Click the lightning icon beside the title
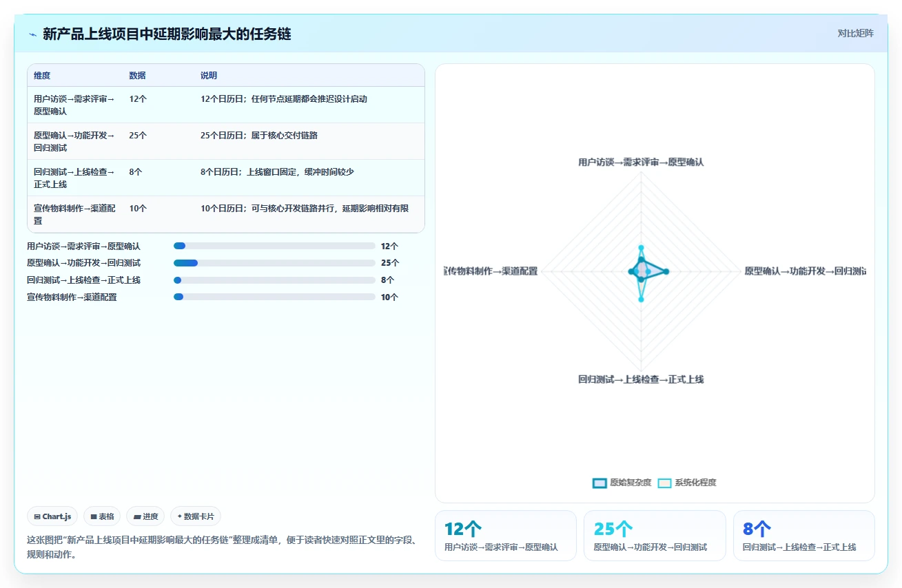Image resolution: width=902 pixels, height=588 pixels. pyautogui.click(x=32, y=34)
